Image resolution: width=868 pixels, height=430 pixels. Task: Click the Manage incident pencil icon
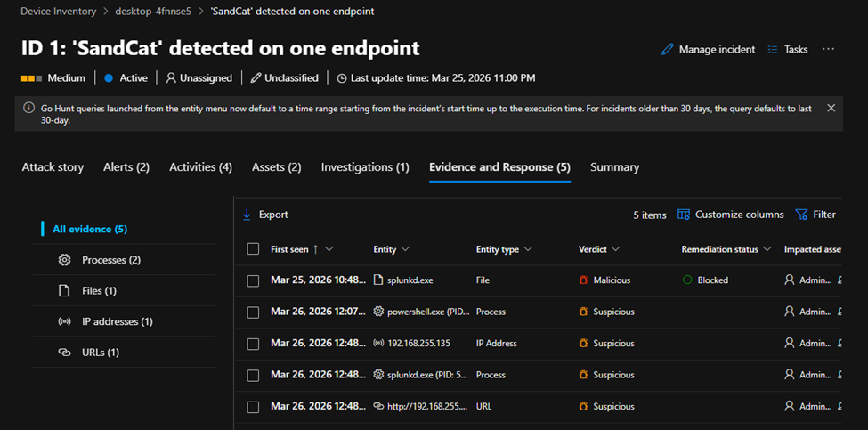668,50
